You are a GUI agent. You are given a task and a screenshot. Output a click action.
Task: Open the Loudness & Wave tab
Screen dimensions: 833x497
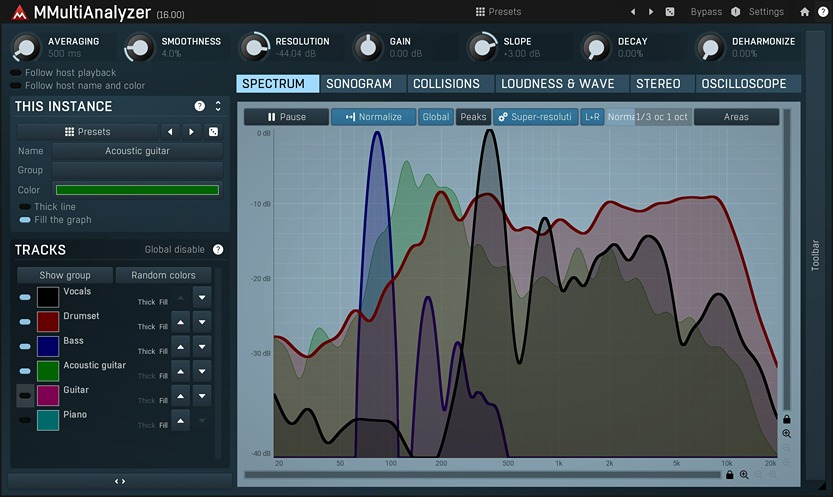(x=557, y=84)
